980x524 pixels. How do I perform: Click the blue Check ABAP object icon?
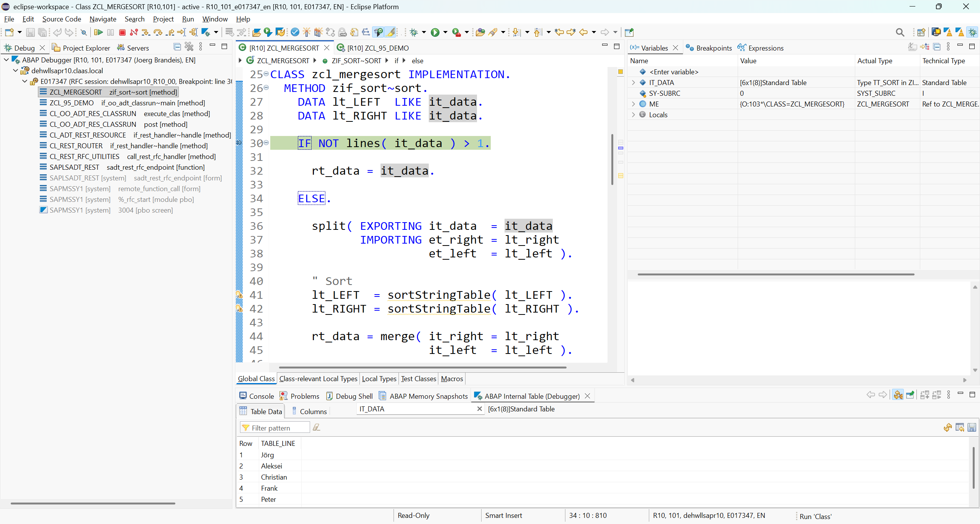pyautogui.click(x=295, y=33)
